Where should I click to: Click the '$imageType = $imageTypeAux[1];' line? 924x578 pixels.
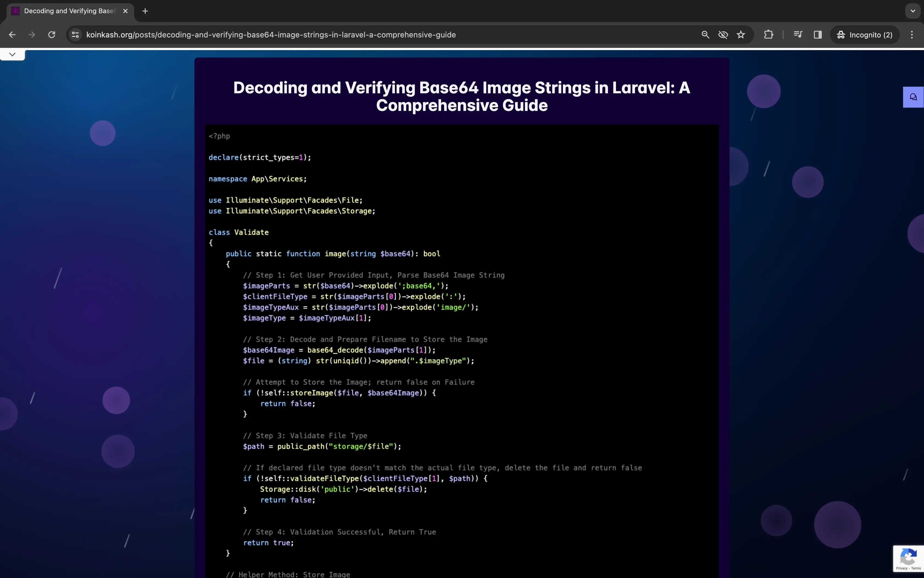pyautogui.click(x=307, y=318)
